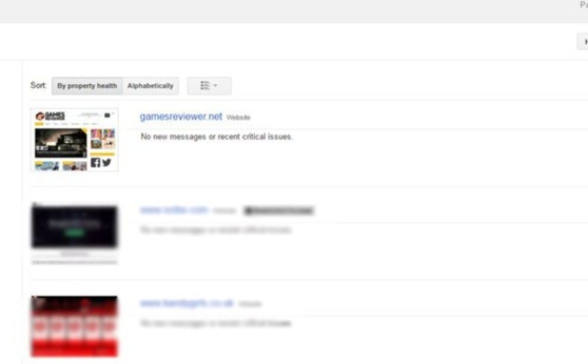Click Facebook icon in gamesreviewer.net thumbnail
This screenshot has width=588, height=364.
pos(95,163)
